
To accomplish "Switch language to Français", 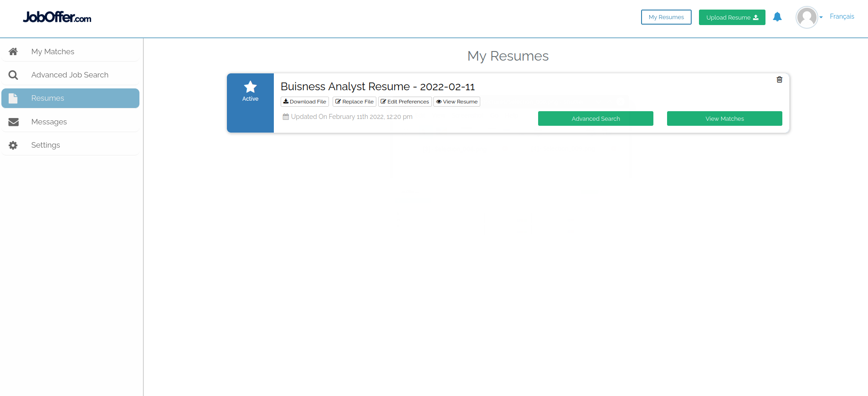I will click(842, 16).
